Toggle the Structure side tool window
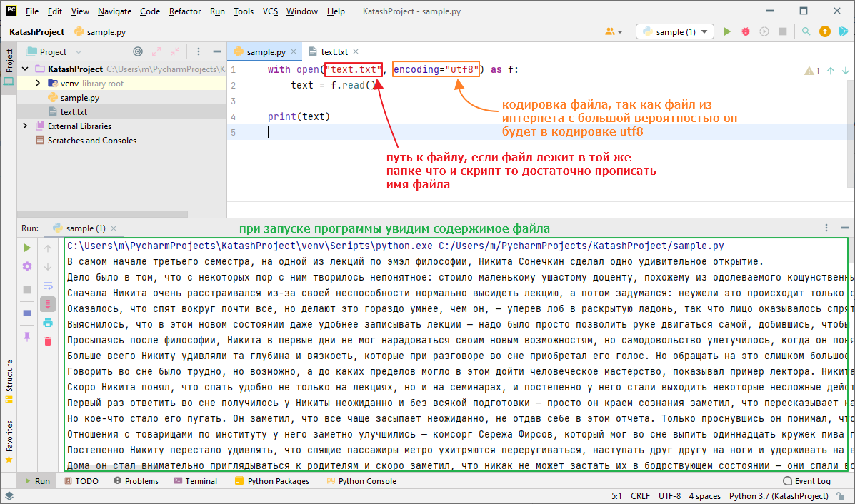The width and height of the screenshot is (855, 504). (9, 381)
